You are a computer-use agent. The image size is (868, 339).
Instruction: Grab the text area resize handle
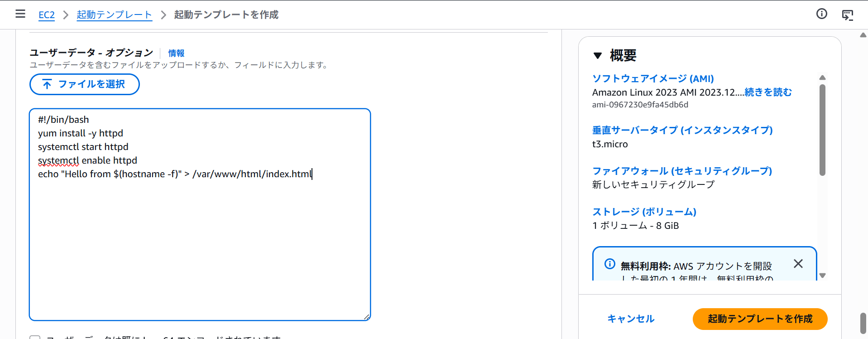pos(367,317)
